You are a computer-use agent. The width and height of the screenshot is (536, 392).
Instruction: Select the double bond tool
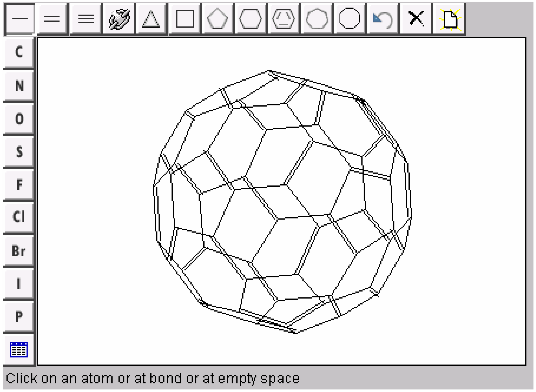coord(53,19)
